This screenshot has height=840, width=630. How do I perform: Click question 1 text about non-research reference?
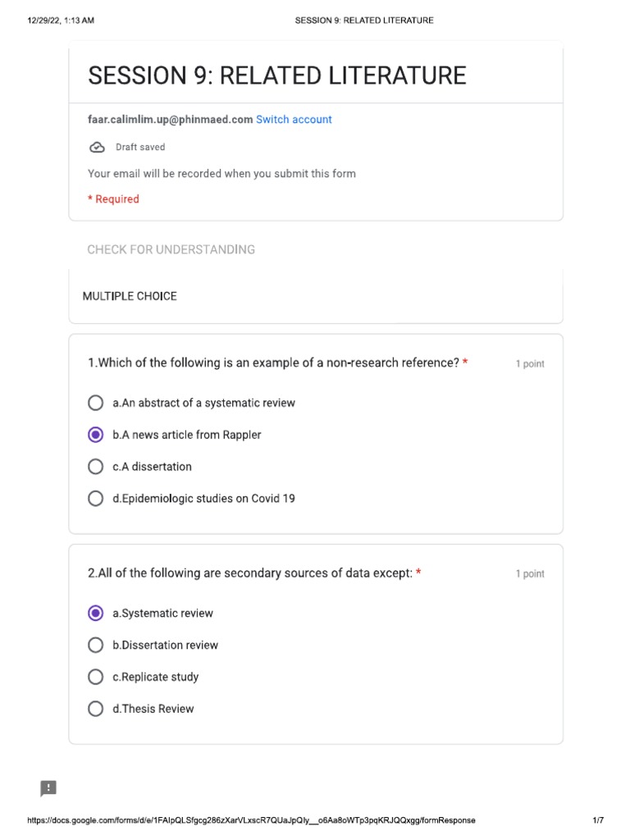click(x=273, y=363)
